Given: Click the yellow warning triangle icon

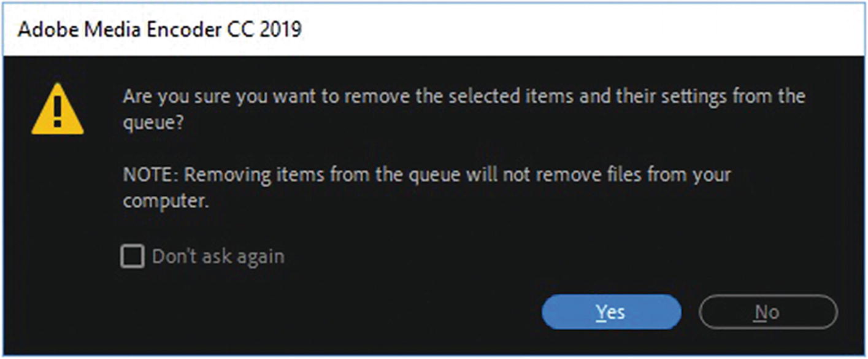Looking at the screenshot, I should tap(57, 112).
